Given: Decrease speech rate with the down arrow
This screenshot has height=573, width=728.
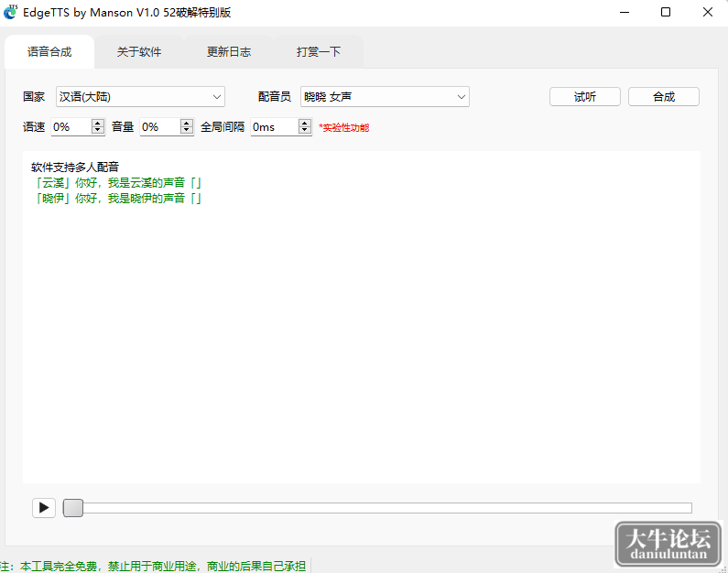Looking at the screenshot, I should coord(97,130).
